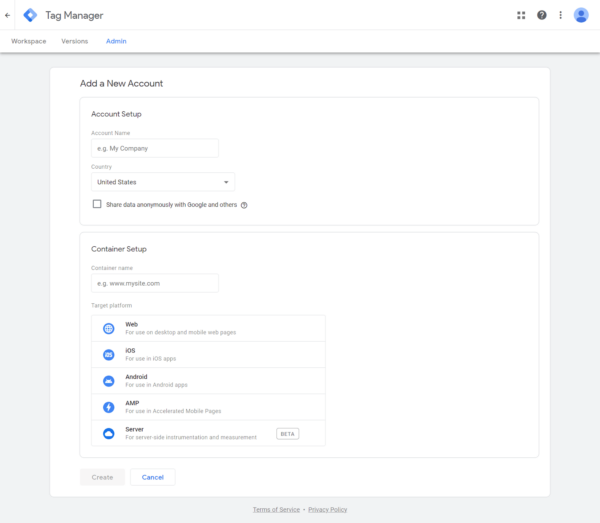Image resolution: width=600 pixels, height=523 pixels.
Task: Click the iOS platform icon
Action: coord(109,355)
